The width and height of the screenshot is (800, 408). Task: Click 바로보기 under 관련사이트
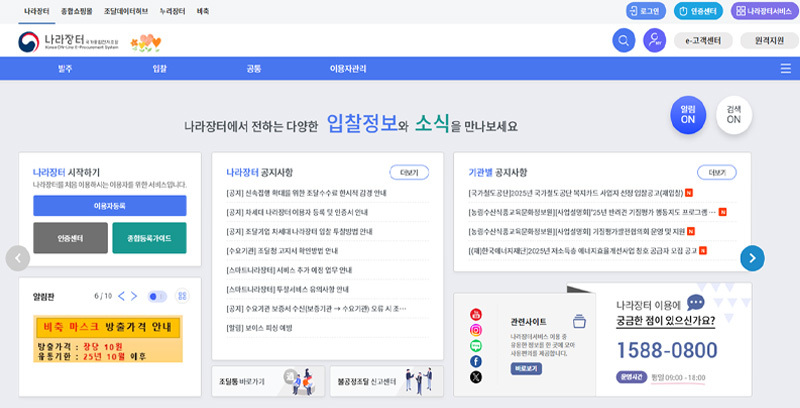526,368
